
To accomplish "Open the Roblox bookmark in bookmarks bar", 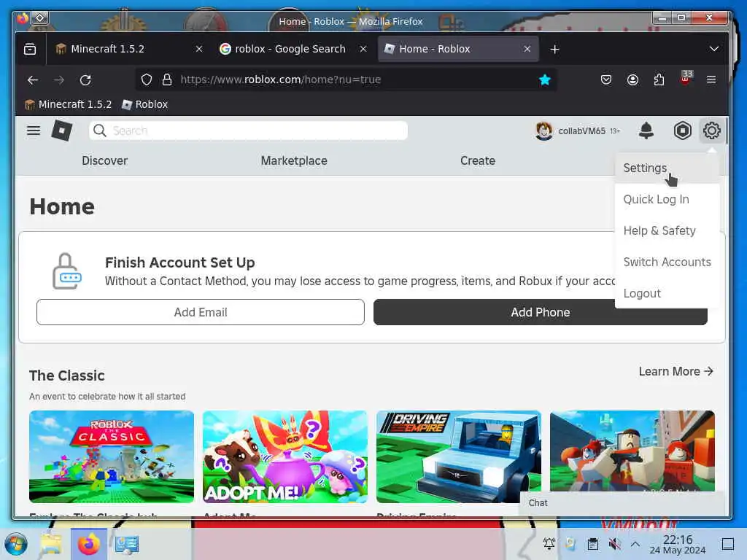I will pyautogui.click(x=145, y=104).
